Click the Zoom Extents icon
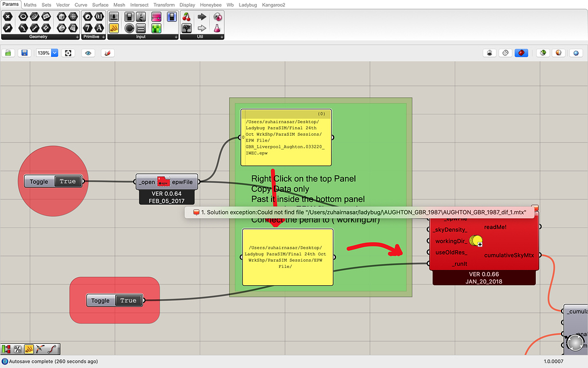Image resolution: width=588 pixels, height=368 pixels. 68,53
